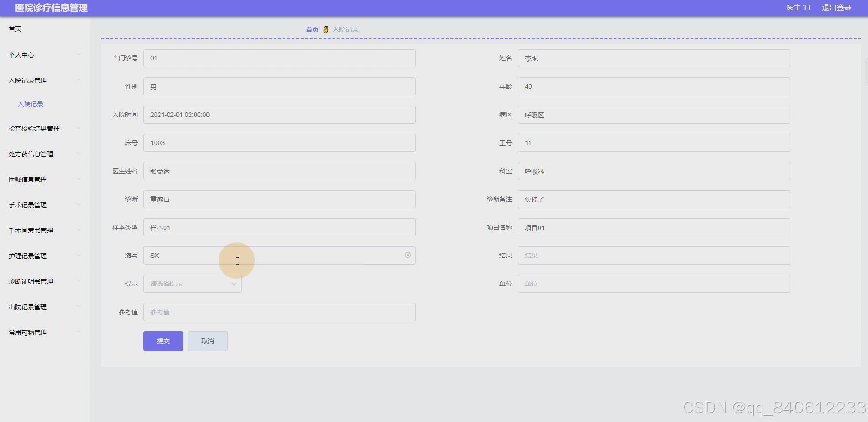
Task: Expand the 出院记录管理 menu
Action: [45, 307]
